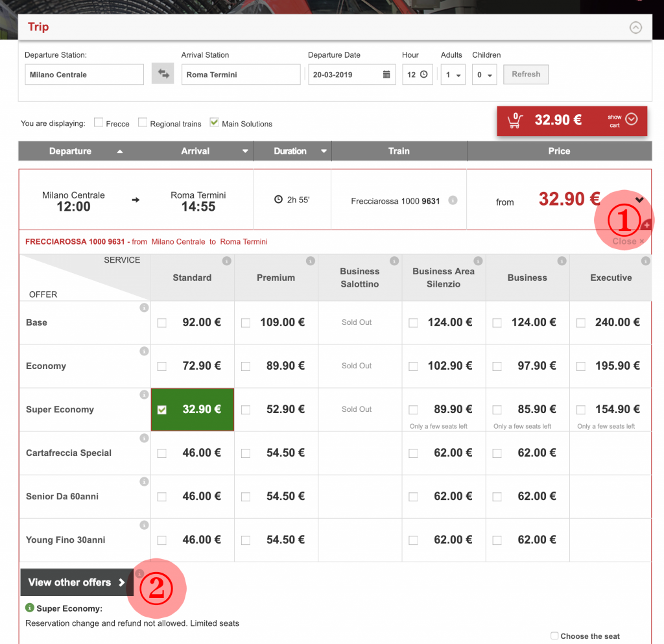Image resolution: width=664 pixels, height=644 pixels.
Task: Click the 2h 55' duration text
Action: click(298, 200)
